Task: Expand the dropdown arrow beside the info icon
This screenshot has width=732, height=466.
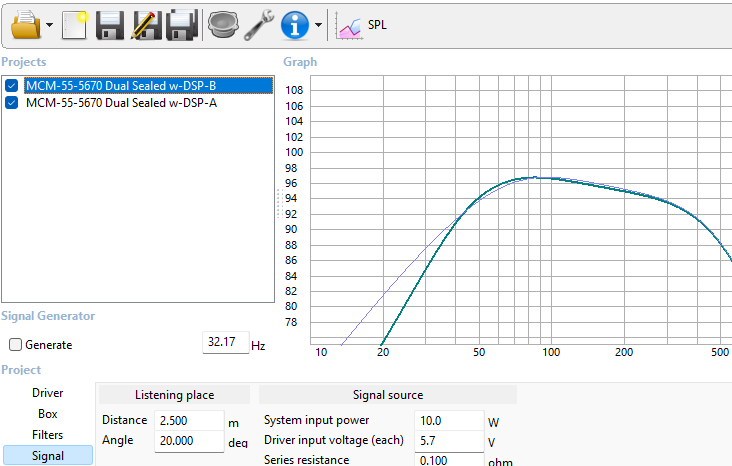Action: (318, 25)
